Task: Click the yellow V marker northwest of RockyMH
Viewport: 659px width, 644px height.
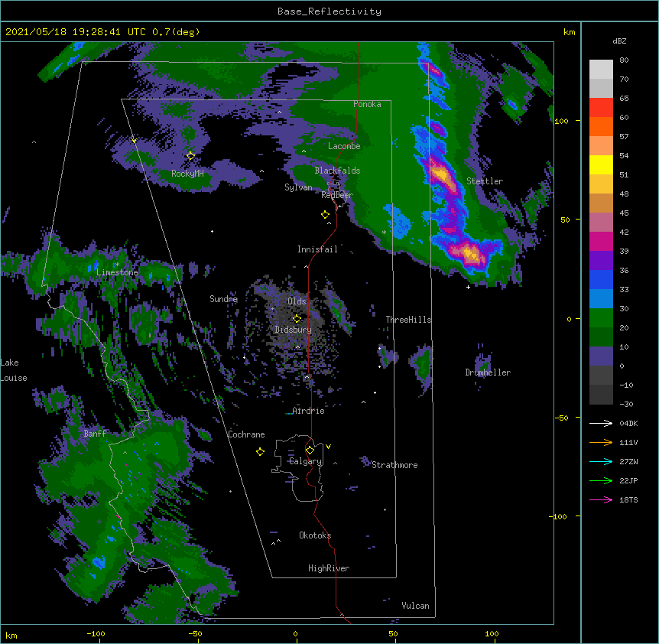Action: pos(134,141)
